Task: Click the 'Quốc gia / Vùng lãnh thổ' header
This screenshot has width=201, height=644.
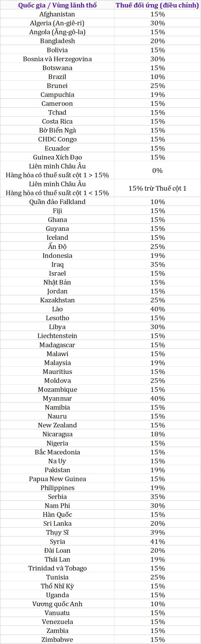Action: point(57,5)
